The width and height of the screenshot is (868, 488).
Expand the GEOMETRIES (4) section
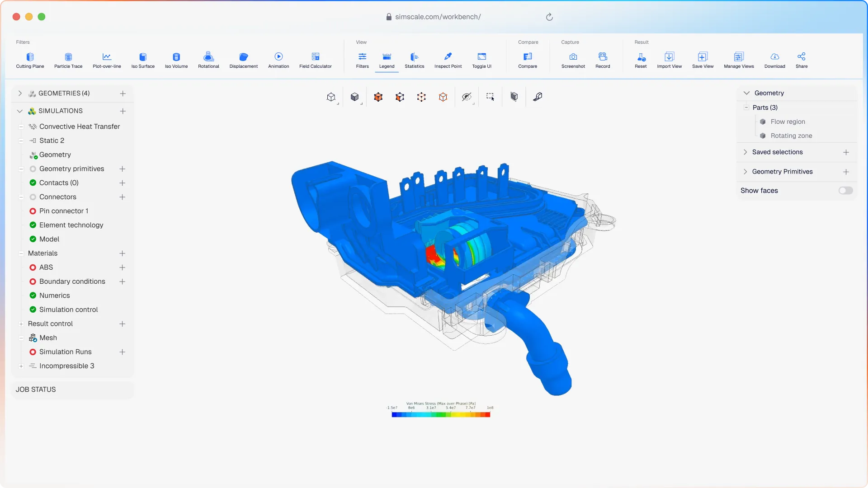(20, 94)
